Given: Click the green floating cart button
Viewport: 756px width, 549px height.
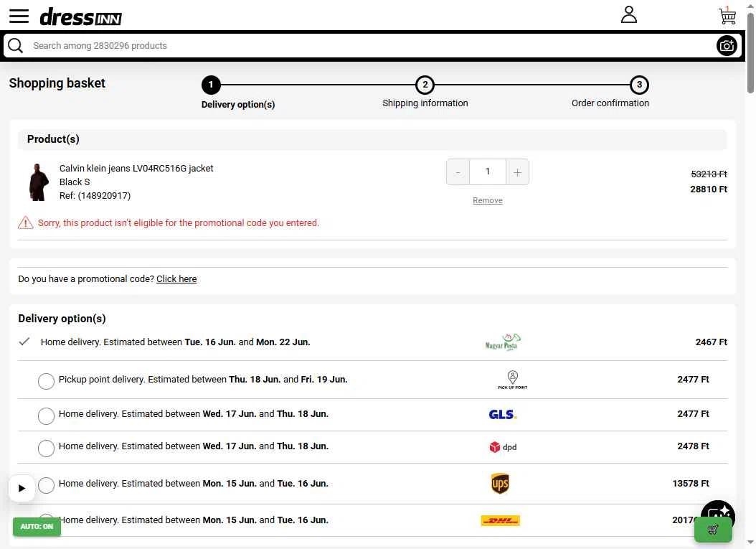Looking at the screenshot, I should coord(713,529).
